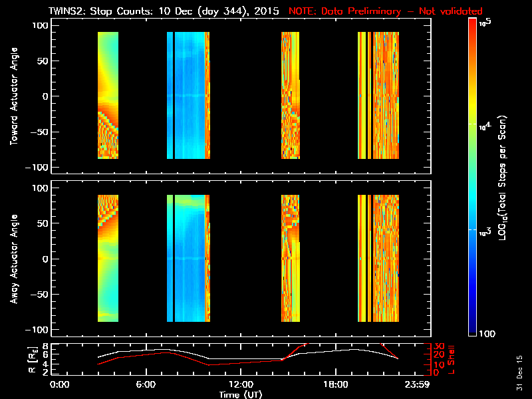Click the '23:59' time tick label
Image resolution: width=532 pixels, height=399 pixels.
tap(418, 384)
